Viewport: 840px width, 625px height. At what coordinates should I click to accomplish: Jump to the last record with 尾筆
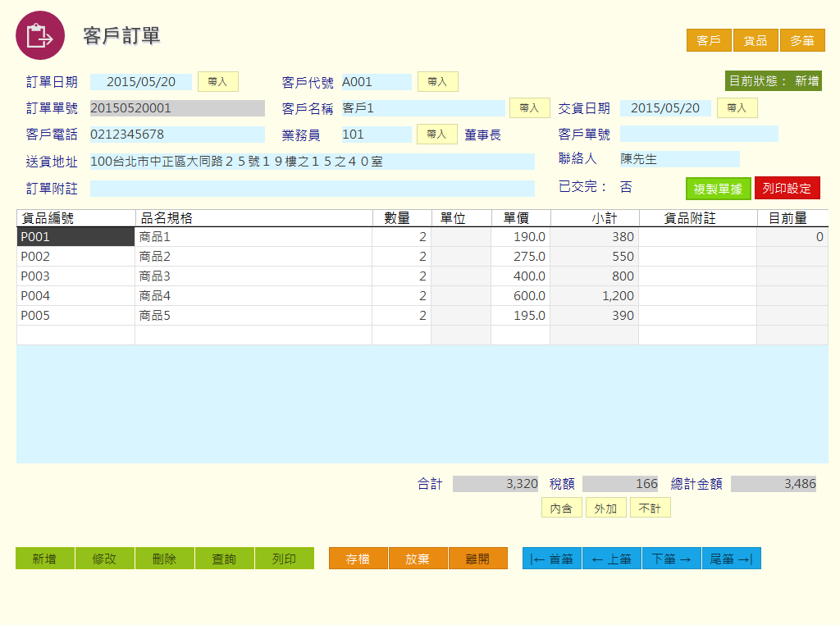pyautogui.click(x=731, y=559)
